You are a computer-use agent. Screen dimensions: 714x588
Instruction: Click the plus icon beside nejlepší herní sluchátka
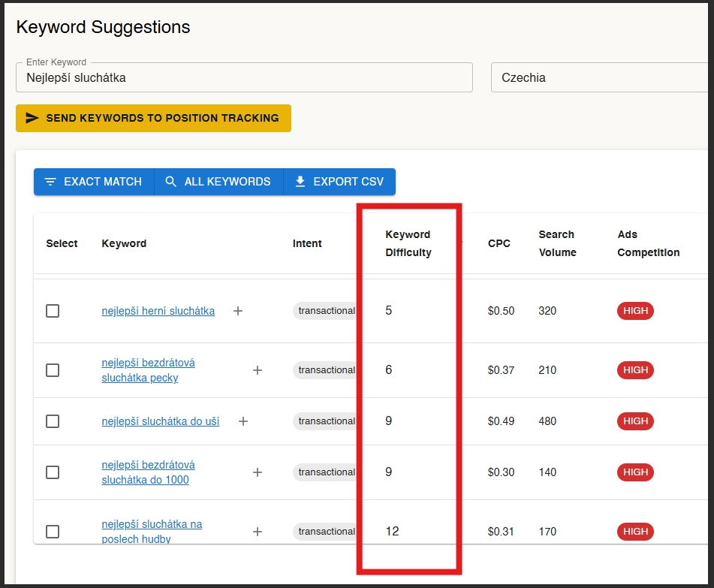pyautogui.click(x=238, y=311)
